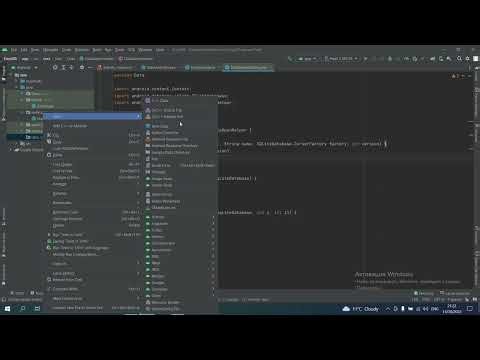Select Compose in the New submenu
Viewport: 480px width, 360px height.
pos(180,289)
